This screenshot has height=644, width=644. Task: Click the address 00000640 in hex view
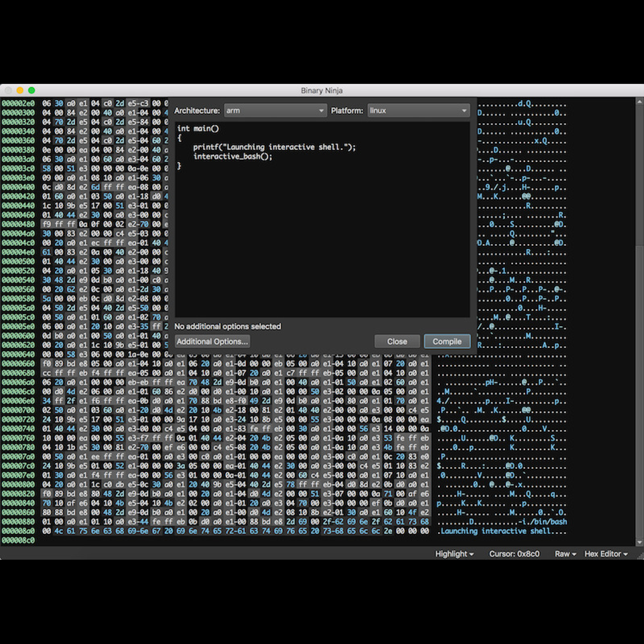18,354
